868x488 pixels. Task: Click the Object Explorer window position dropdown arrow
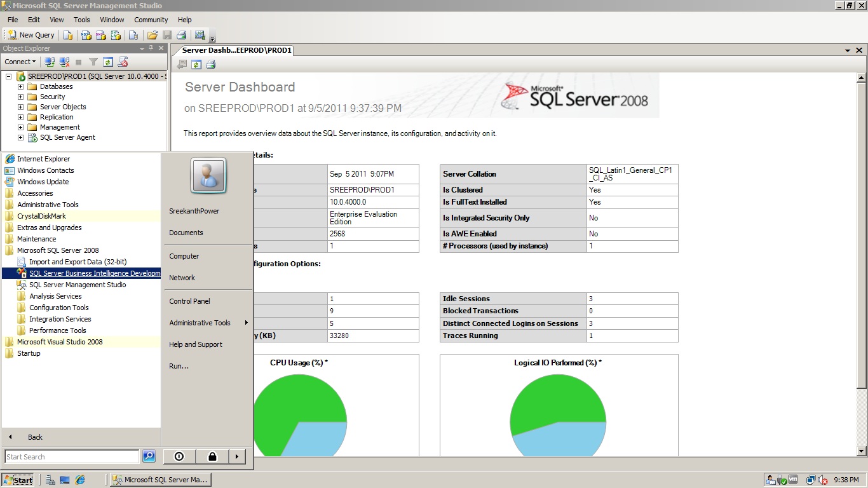click(x=142, y=48)
